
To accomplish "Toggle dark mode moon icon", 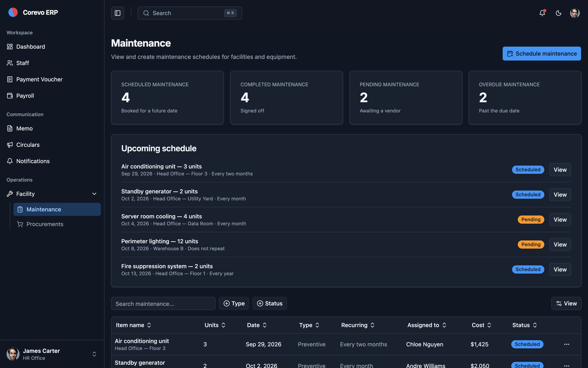I will click(x=559, y=13).
